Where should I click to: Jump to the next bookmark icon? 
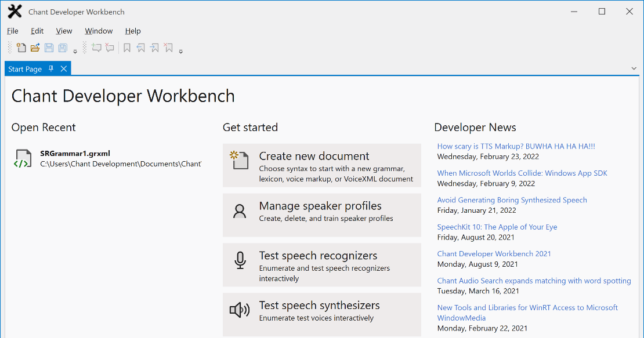(x=154, y=48)
